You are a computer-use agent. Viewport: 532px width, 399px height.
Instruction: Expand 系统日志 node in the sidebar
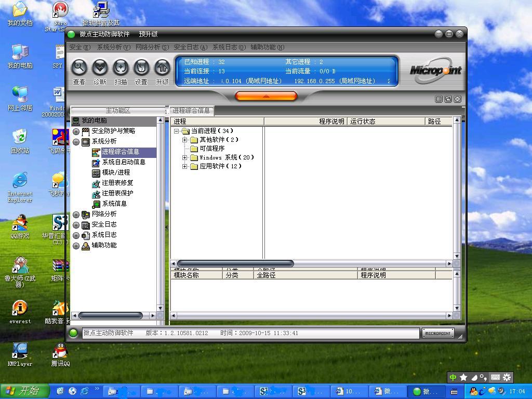pos(76,235)
